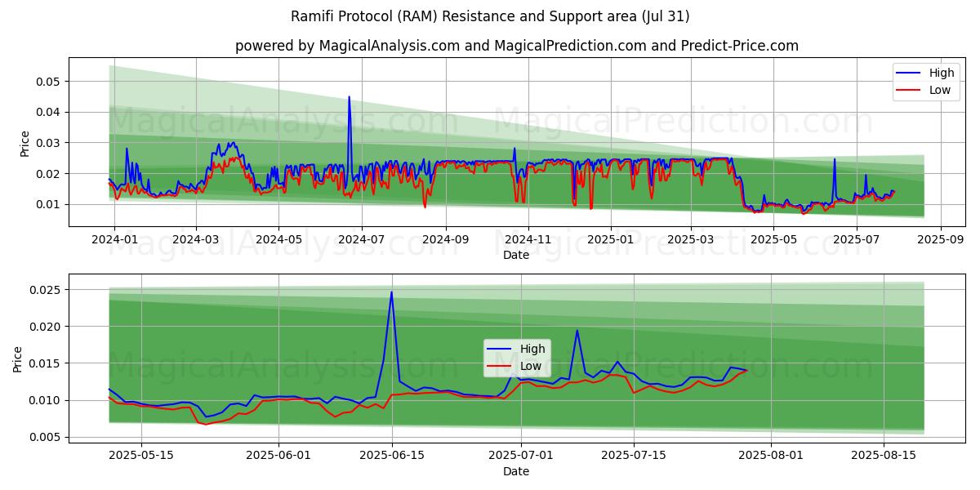Select the Low entry in the bottom chart legend

[x=516, y=366]
